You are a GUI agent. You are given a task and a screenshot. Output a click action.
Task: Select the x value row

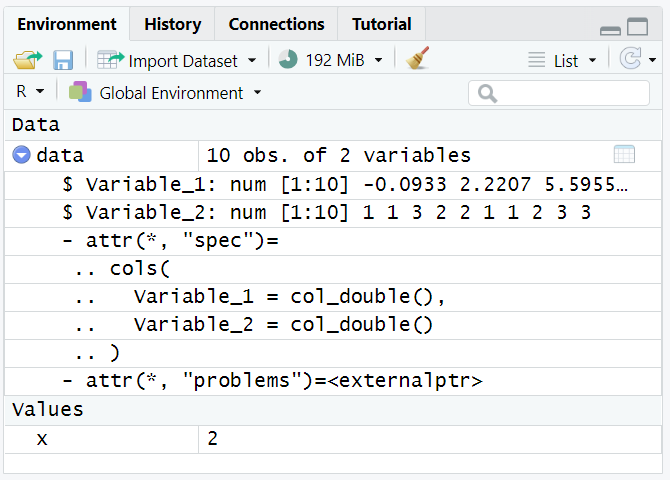42,438
